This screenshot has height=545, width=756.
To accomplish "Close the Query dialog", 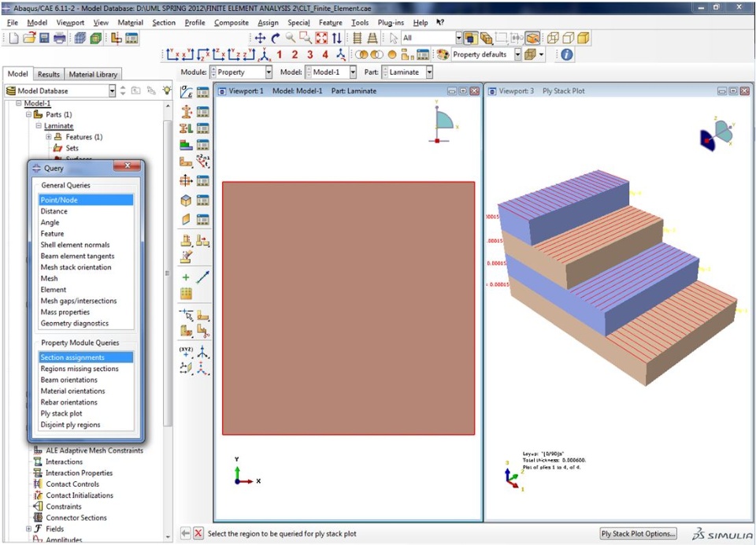I will (x=128, y=165).
